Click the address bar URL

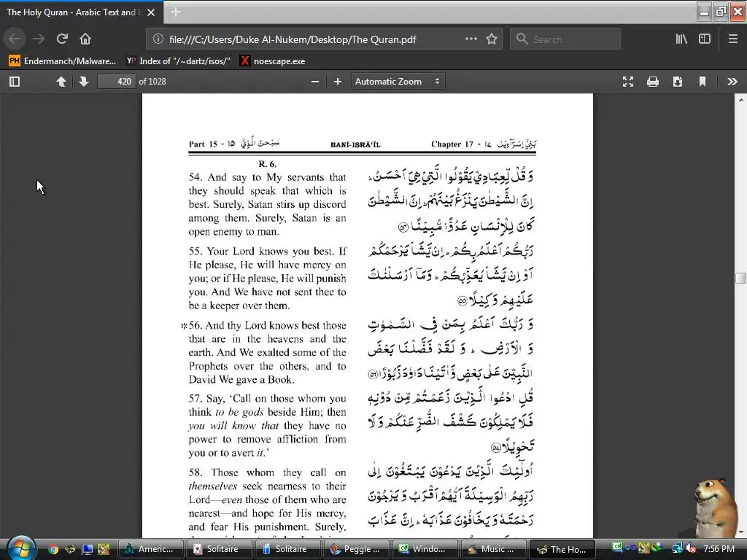(293, 39)
